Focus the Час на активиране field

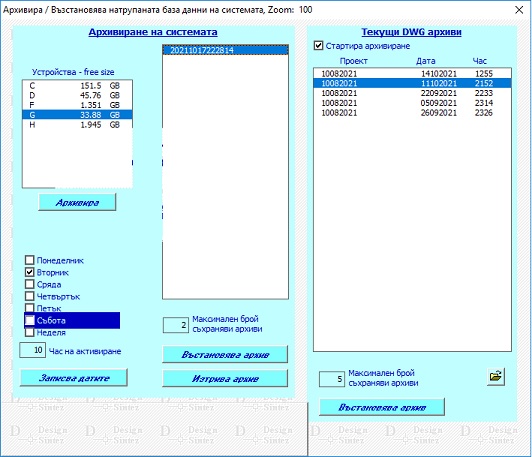[x=33, y=350]
